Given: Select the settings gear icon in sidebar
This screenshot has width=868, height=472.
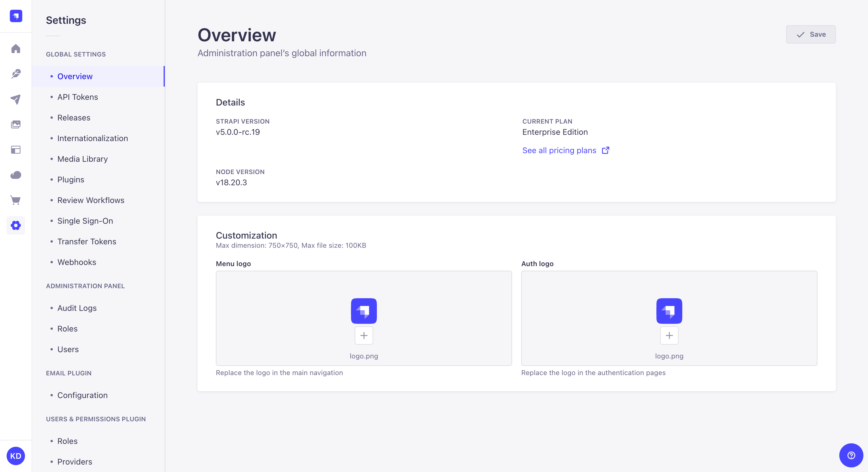Looking at the screenshot, I should tap(16, 226).
